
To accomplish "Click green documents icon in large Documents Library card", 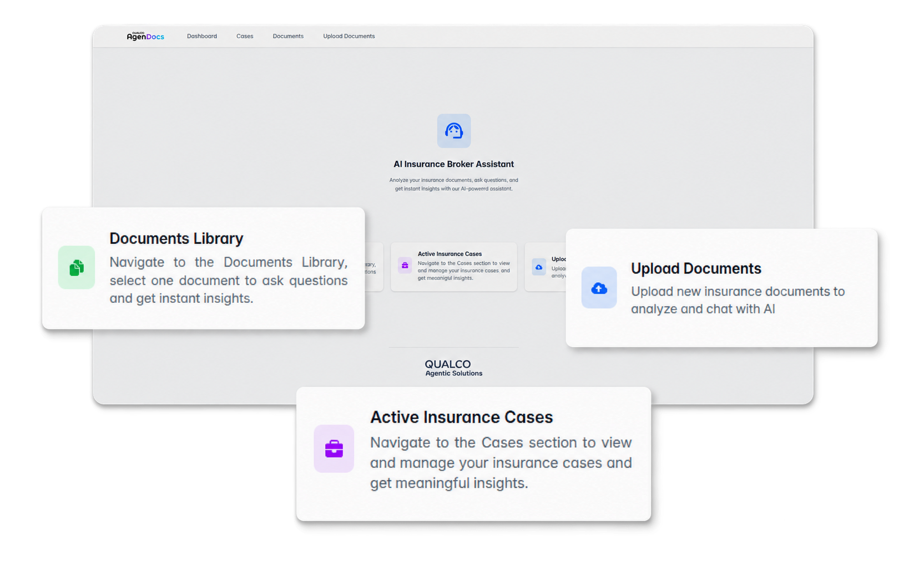I will (x=77, y=267).
